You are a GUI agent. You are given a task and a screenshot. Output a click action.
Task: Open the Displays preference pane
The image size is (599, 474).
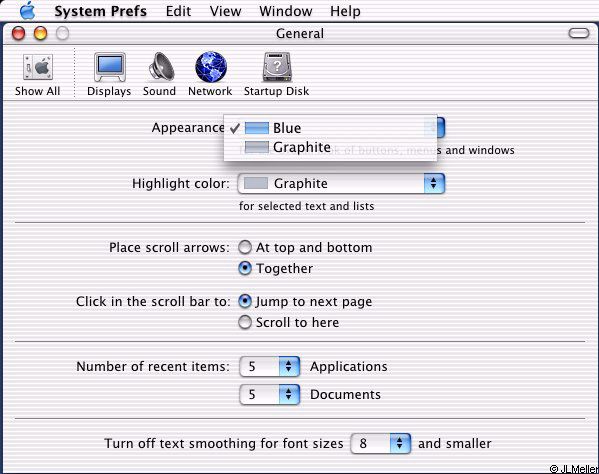(110, 67)
